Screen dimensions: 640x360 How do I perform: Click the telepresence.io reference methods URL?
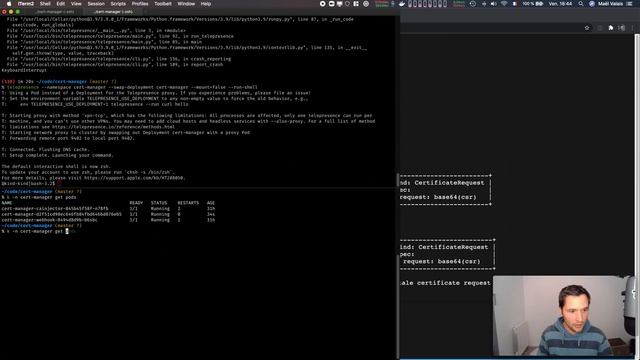(113, 127)
